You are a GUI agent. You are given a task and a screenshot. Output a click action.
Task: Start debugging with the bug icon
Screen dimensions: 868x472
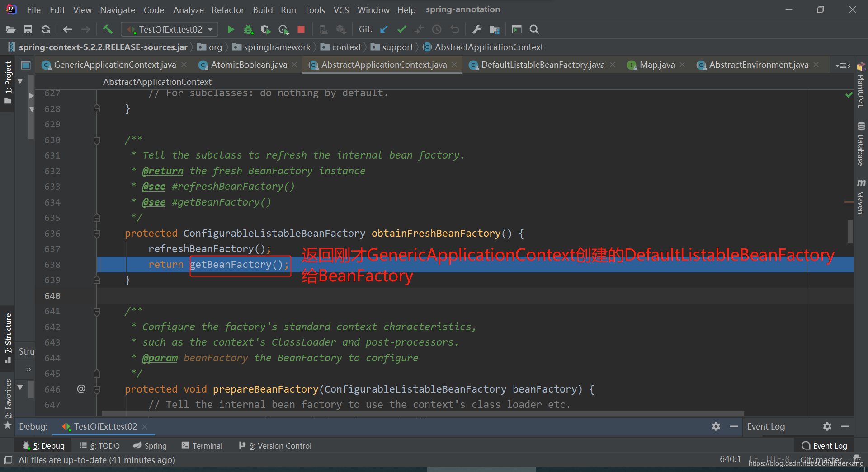(248, 30)
